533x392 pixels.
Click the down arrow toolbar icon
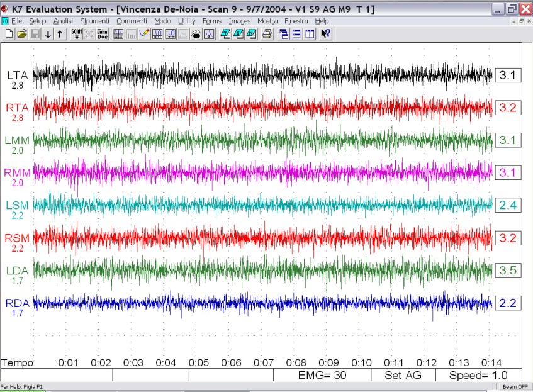pos(48,34)
